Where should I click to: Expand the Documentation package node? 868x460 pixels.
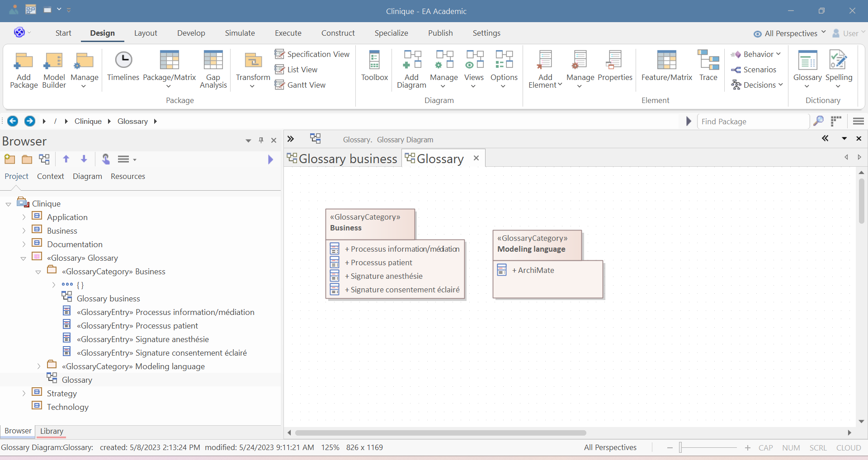click(x=24, y=244)
